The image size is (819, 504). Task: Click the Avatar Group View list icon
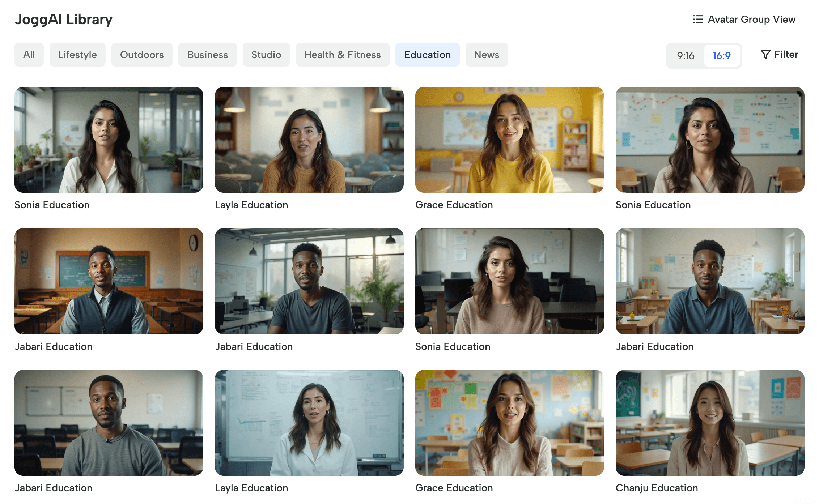point(698,19)
